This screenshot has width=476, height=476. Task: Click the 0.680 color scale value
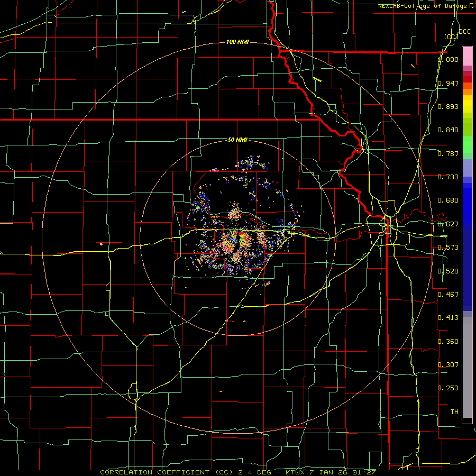pyautogui.click(x=448, y=200)
